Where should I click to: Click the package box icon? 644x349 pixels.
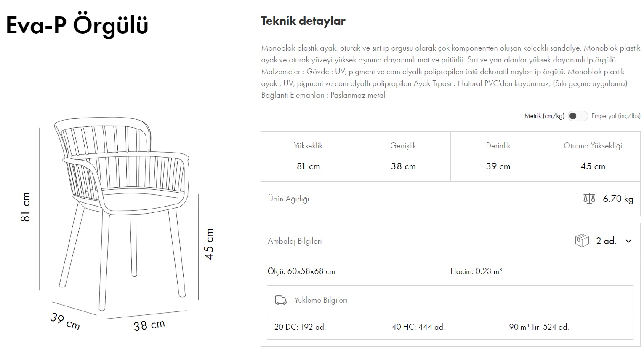582,241
